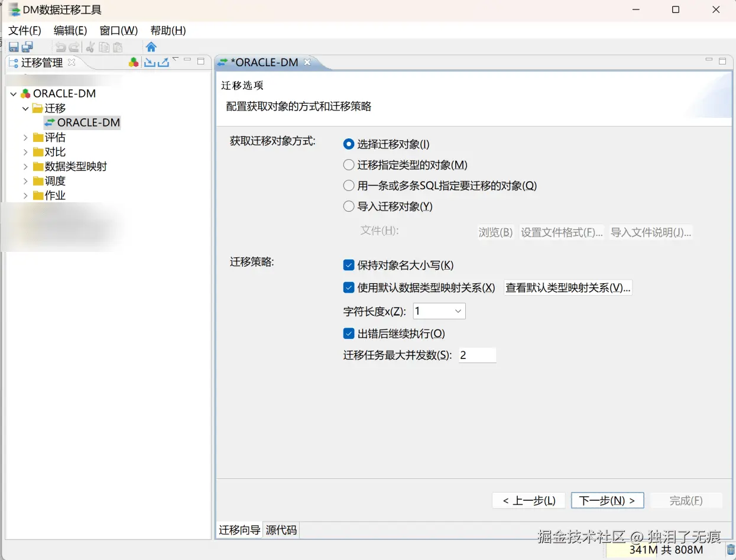Maximize the 迁移管理 panel
This screenshot has height=560, width=736.
click(201, 60)
